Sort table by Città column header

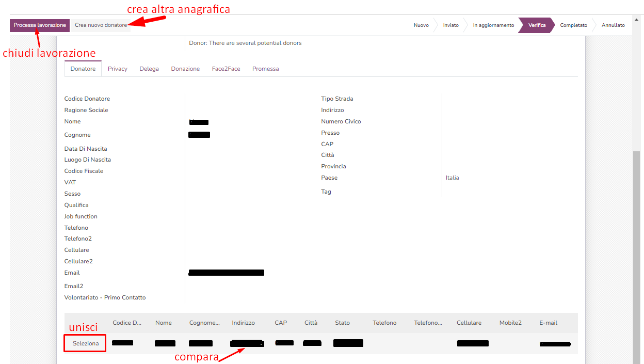point(311,323)
